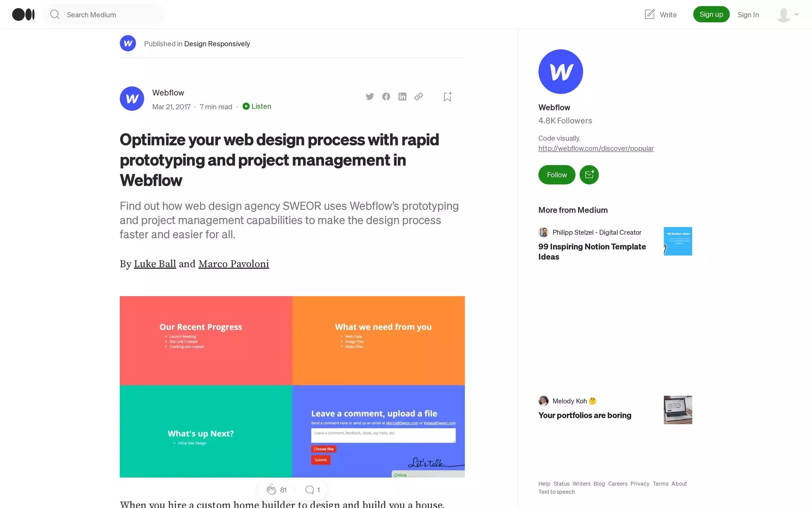
Task: Share the article on Facebook
Action: 386,96
